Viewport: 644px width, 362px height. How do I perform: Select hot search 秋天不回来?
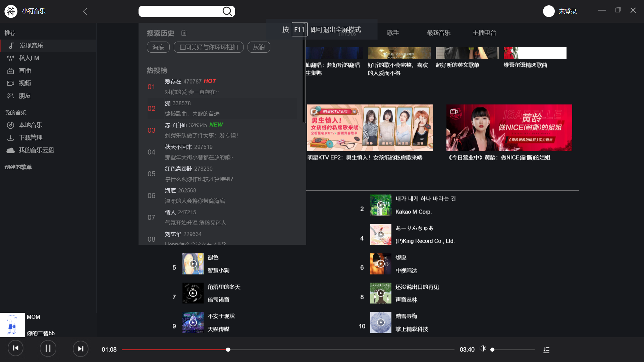pos(222,152)
